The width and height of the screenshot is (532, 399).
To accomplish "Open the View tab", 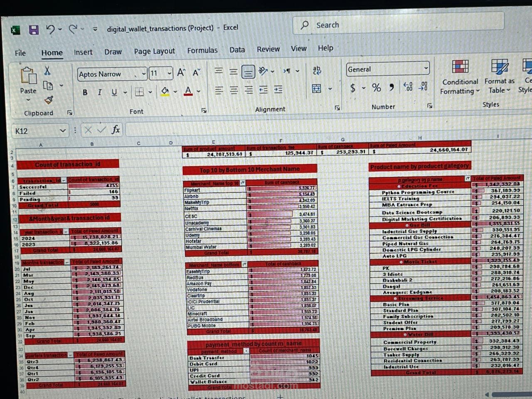I will click(298, 49).
